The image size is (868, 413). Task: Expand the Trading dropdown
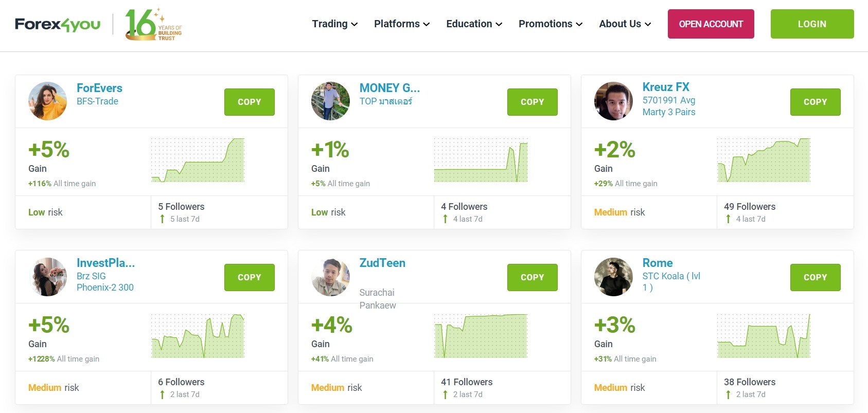[x=334, y=24]
